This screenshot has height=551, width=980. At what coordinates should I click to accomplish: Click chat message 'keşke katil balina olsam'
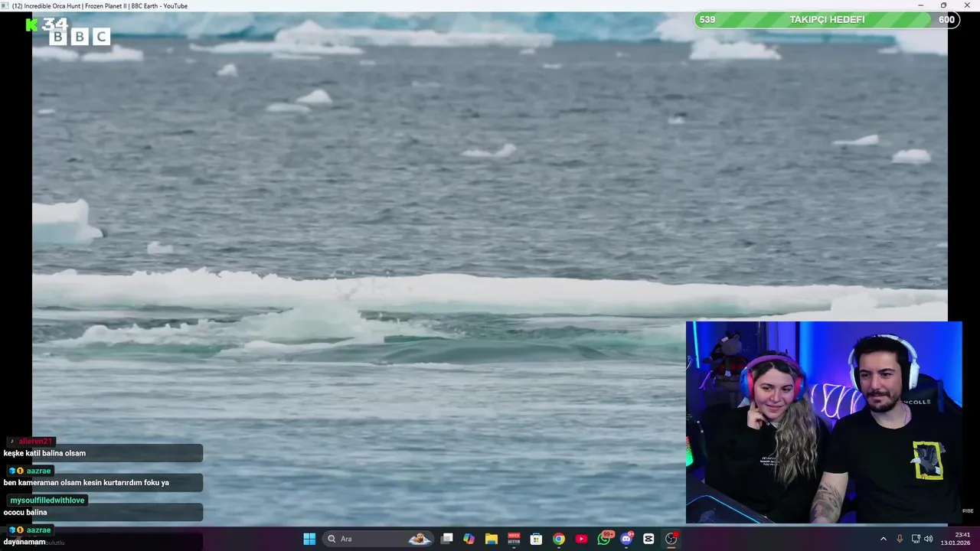click(x=44, y=453)
